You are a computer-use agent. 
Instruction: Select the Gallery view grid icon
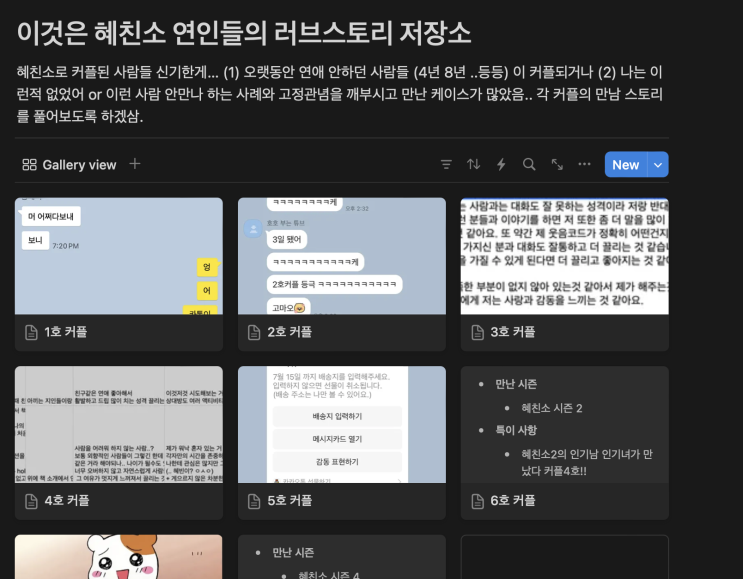click(x=29, y=165)
